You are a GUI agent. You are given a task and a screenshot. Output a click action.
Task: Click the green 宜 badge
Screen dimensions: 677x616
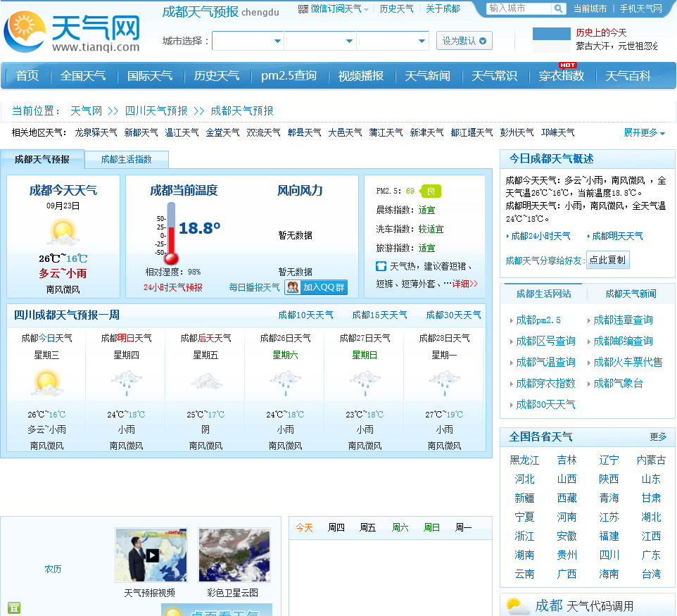(x=14, y=608)
